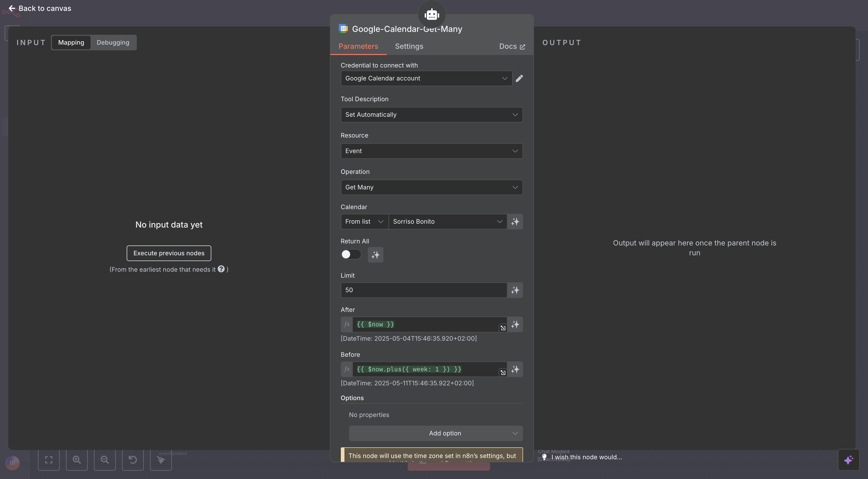This screenshot has height=479, width=868.
Task: Click the robot AI agent icon
Action: pos(432,15)
